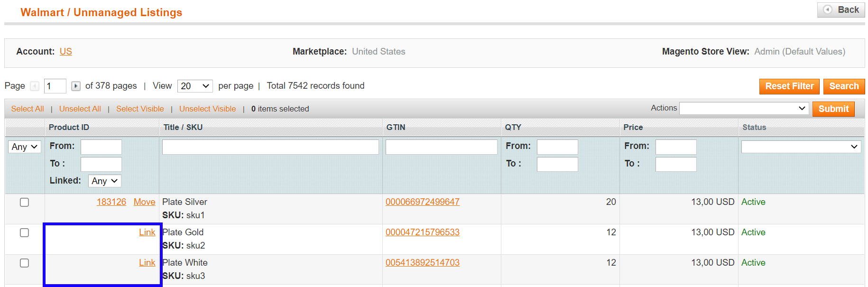The height and width of the screenshot is (287, 868).
Task: Tick the checkbox for Plate Gold
Action: [x=25, y=233]
